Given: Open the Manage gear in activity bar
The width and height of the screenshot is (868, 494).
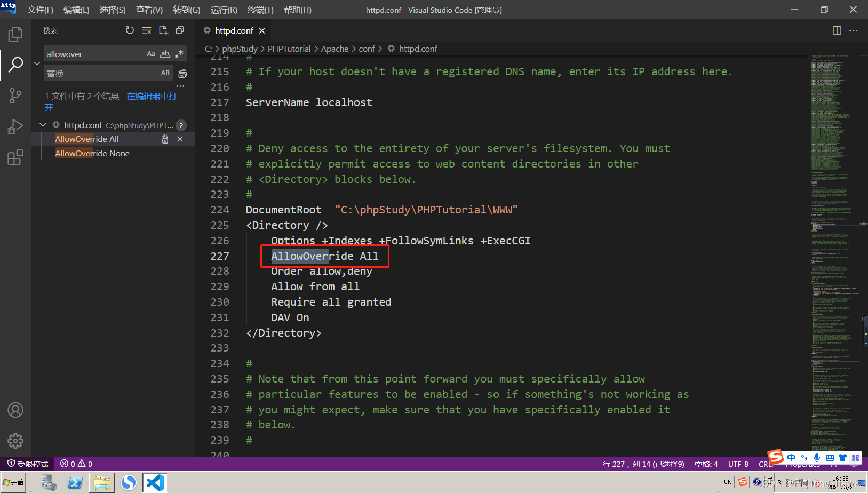Looking at the screenshot, I should pyautogui.click(x=15, y=441).
